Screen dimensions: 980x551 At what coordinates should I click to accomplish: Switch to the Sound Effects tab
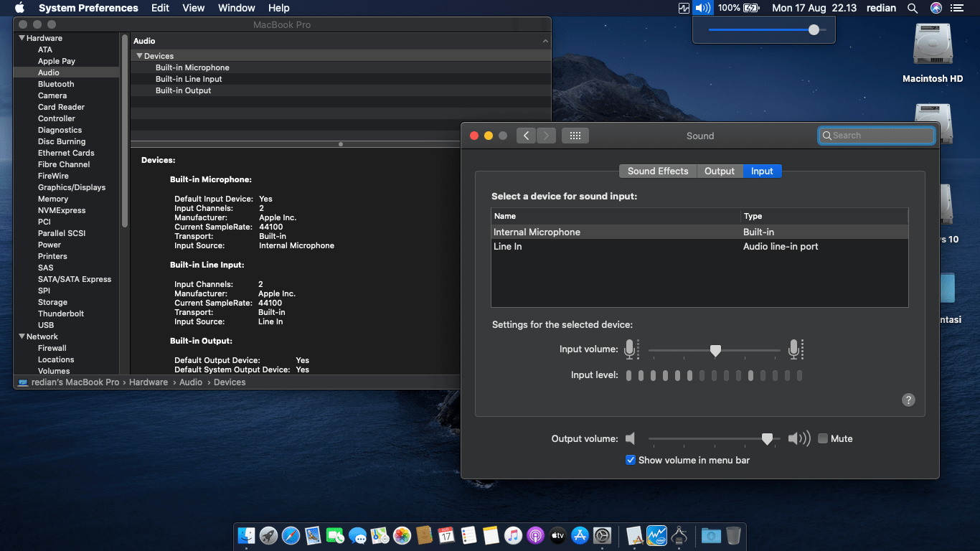(658, 171)
